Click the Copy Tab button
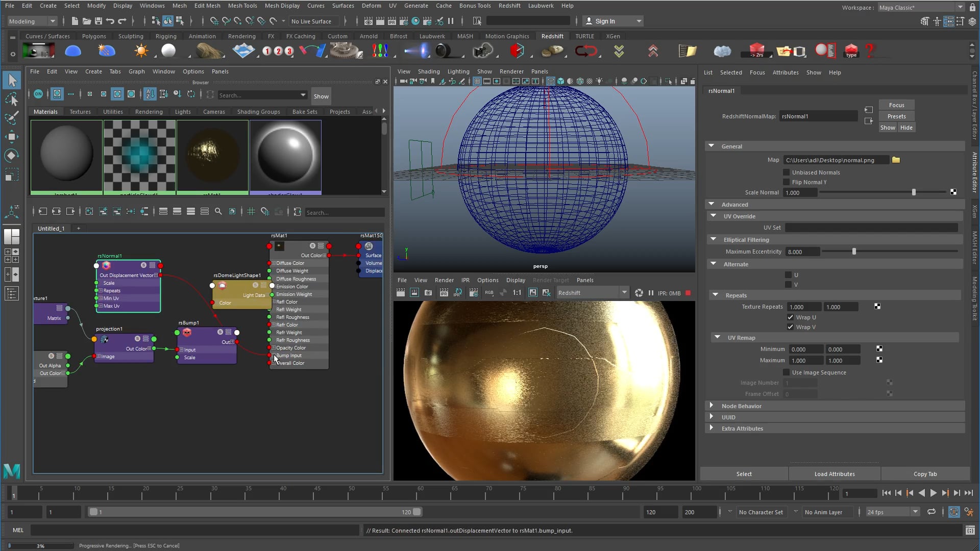This screenshot has width=980, height=551. tap(926, 474)
